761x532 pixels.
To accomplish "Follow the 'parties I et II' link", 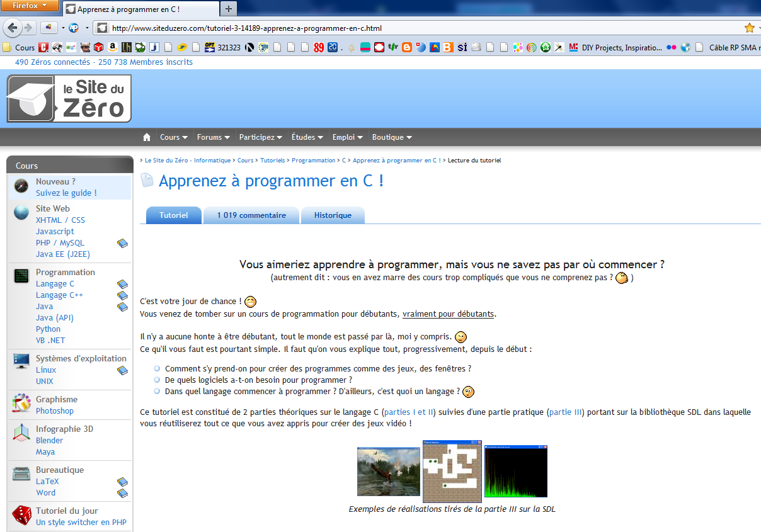I will [x=409, y=412].
